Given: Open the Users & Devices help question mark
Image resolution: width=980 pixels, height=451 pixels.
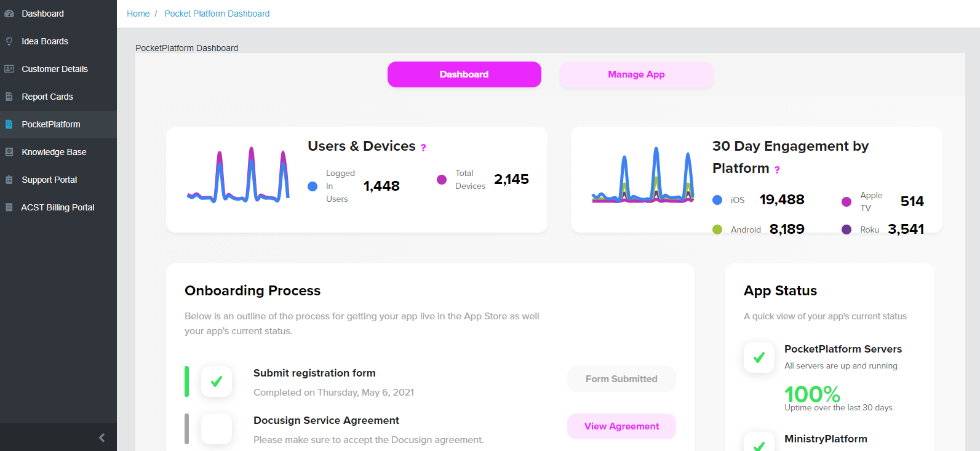Looking at the screenshot, I should tap(423, 148).
